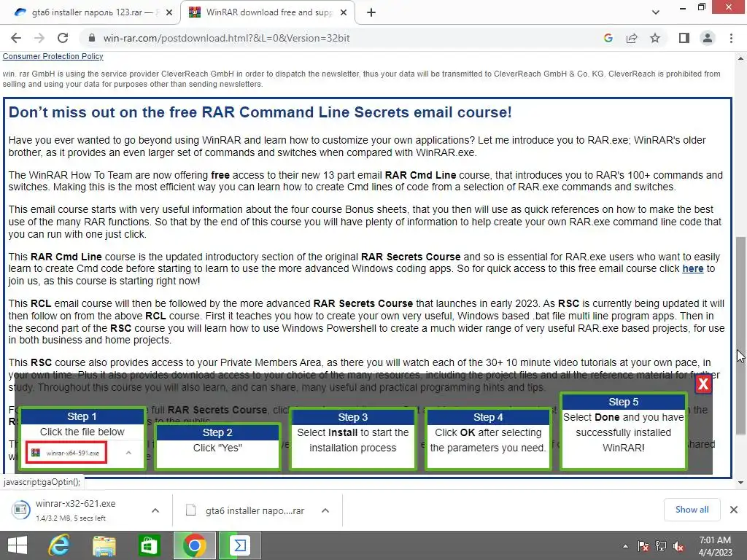Screen dimensions: 747x560
Task: Select the Chrome taskbar icon
Action: 194,545
